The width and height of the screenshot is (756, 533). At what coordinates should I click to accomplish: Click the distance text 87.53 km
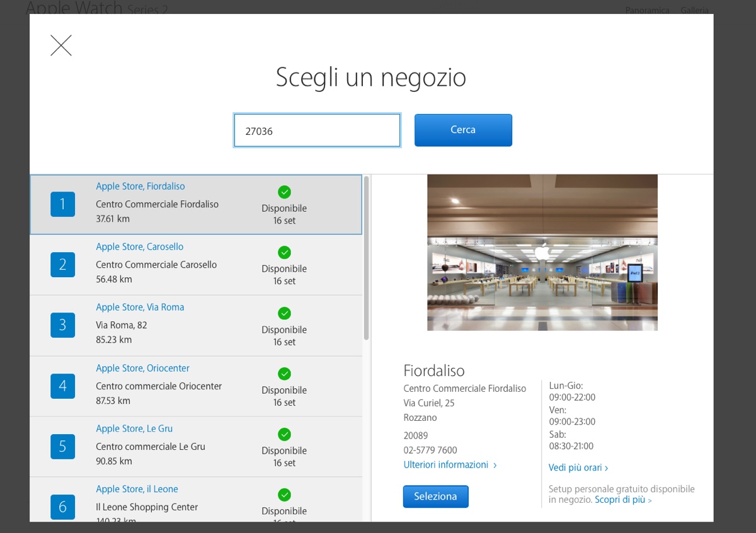point(113,401)
